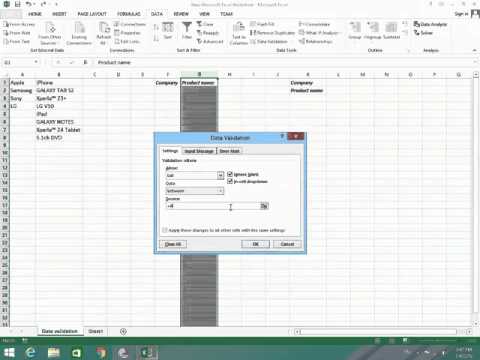
Task: Open From Other Sources menu
Action: (x=50, y=33)
